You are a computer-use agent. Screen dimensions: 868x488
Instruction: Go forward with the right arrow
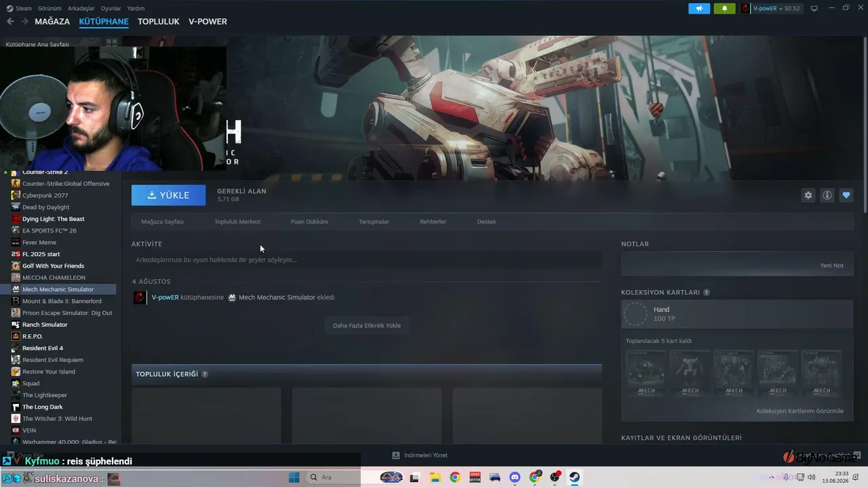tap(24, 22)
